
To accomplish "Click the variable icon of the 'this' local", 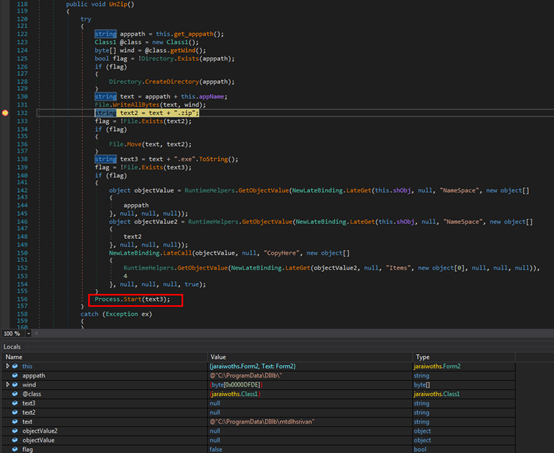I will click(x=15, y=366).
